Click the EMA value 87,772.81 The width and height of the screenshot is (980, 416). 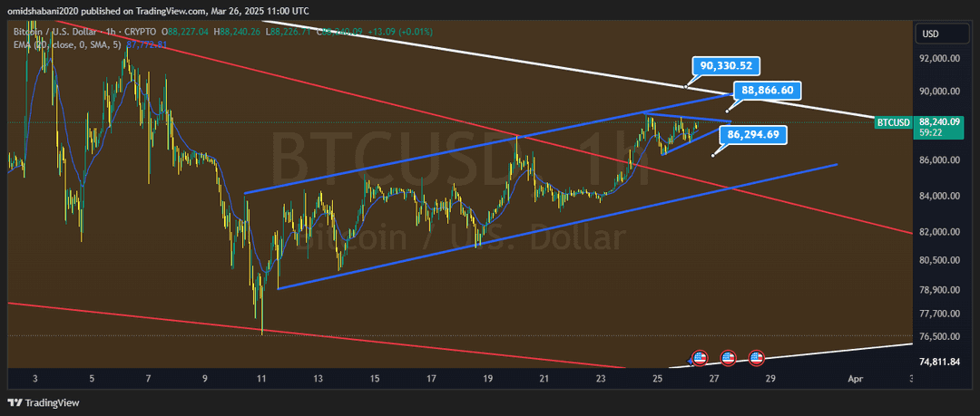[146, 44]
